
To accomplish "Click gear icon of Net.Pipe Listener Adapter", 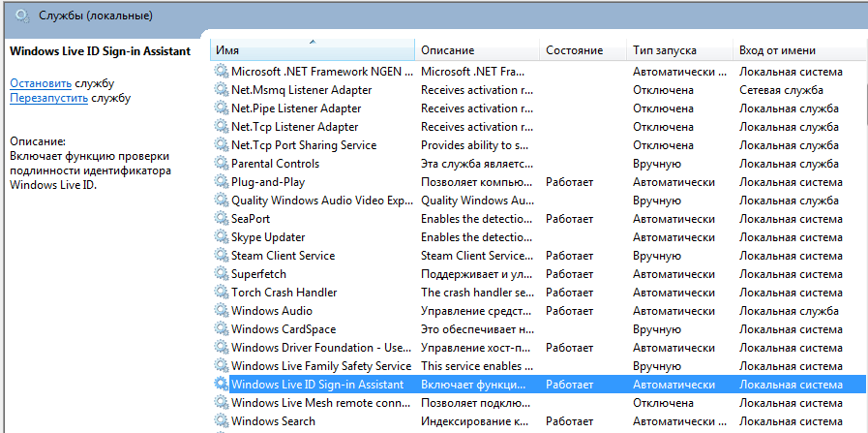I will click(x=222, y=108).
